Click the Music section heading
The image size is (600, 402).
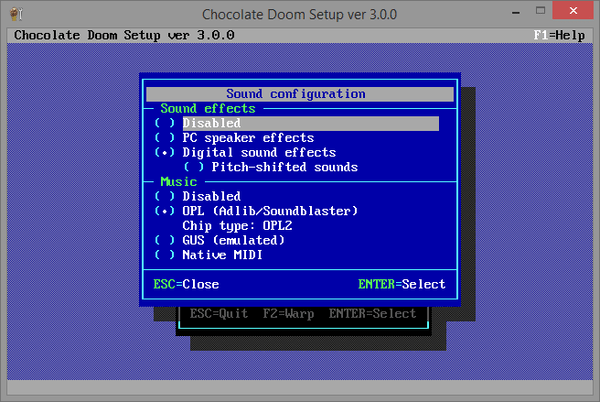[179, 182]
